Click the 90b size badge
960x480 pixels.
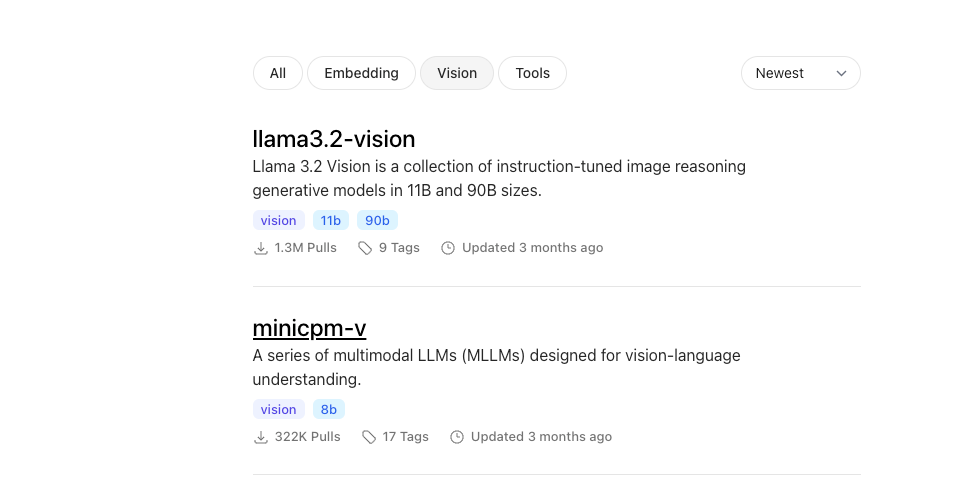377,220
